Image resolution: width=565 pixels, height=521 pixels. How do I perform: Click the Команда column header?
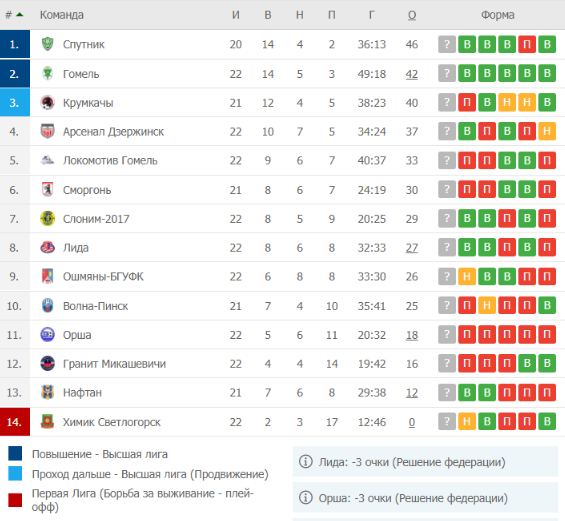(62, 15)
